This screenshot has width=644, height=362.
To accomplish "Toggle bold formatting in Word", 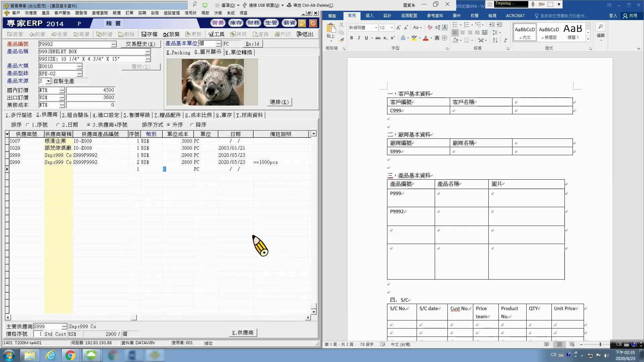I will [352, 38].
